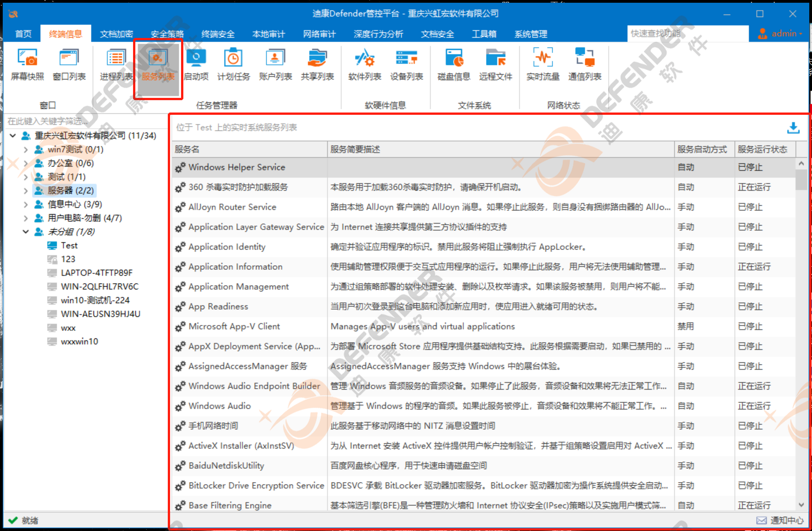Sort by the 服务启动方式 column header
The height and width of the screenshot is (531, 812).
[705, 150]
